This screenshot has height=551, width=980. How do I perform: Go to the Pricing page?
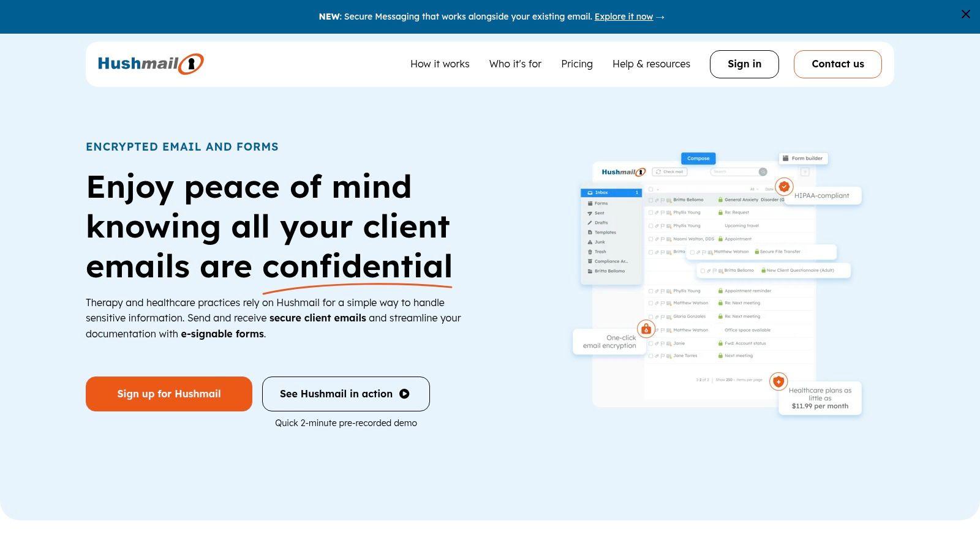(577, 64)
